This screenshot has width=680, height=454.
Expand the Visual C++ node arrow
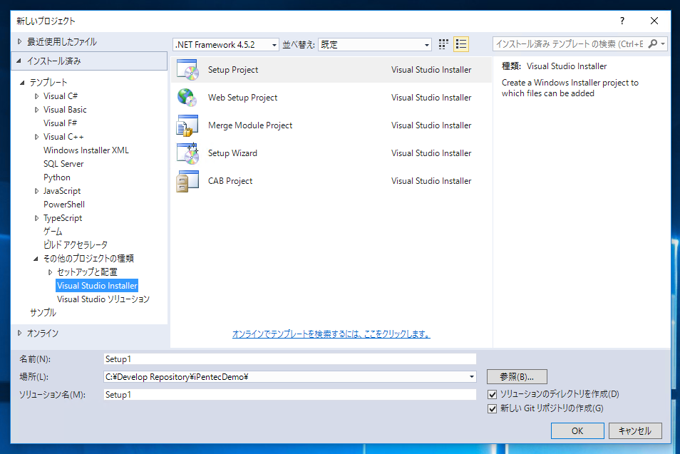36,137
